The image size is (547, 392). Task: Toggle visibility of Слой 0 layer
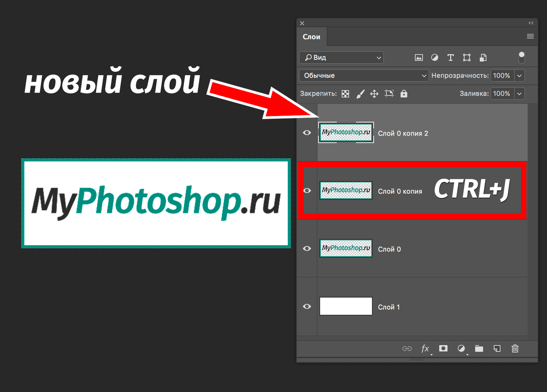point(307,249)
